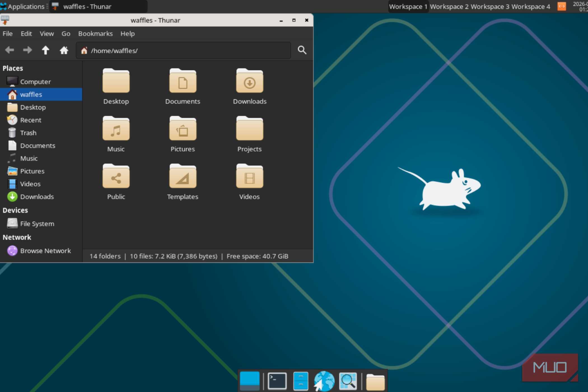This screenshot has width=588, height=392.
Task: Launch the Web Browser globe icon
Action: [324, 381]
